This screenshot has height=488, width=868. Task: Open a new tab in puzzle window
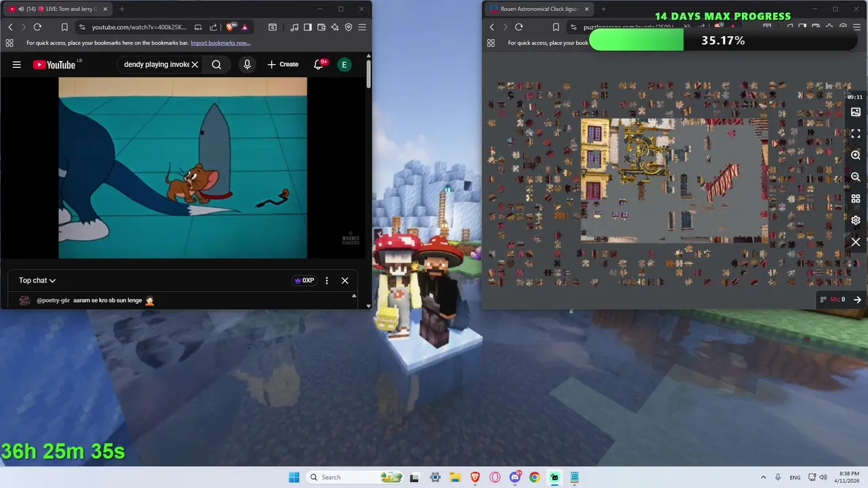[x=604, y=9]
